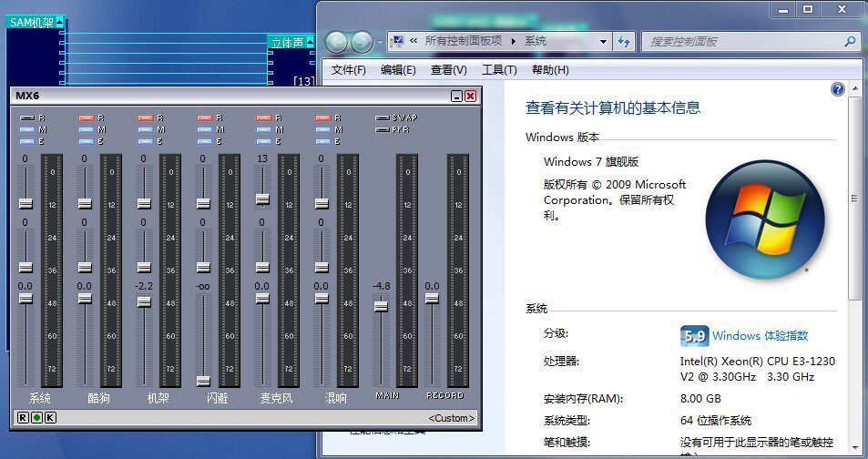The width and height of the screenshot is (868, 459).
Task: Click the MAIN fader handle at -4.8
Action: pos(381,306)
